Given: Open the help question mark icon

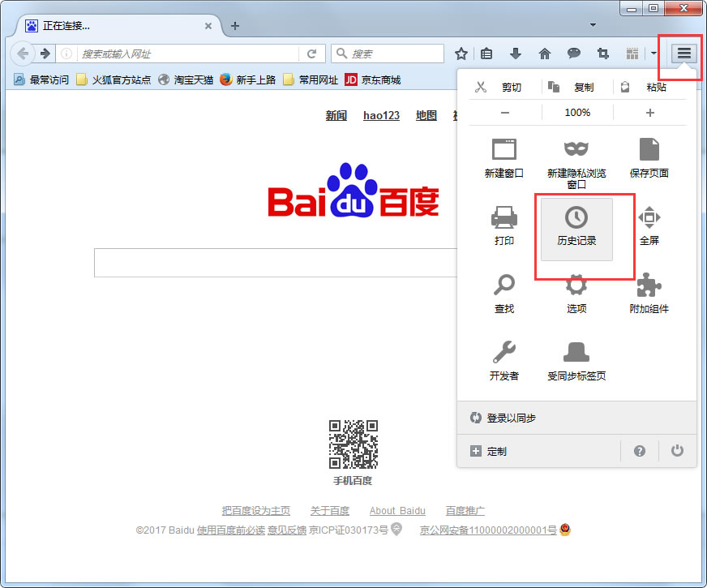Looking at the screenshot, I should [640, 451].
